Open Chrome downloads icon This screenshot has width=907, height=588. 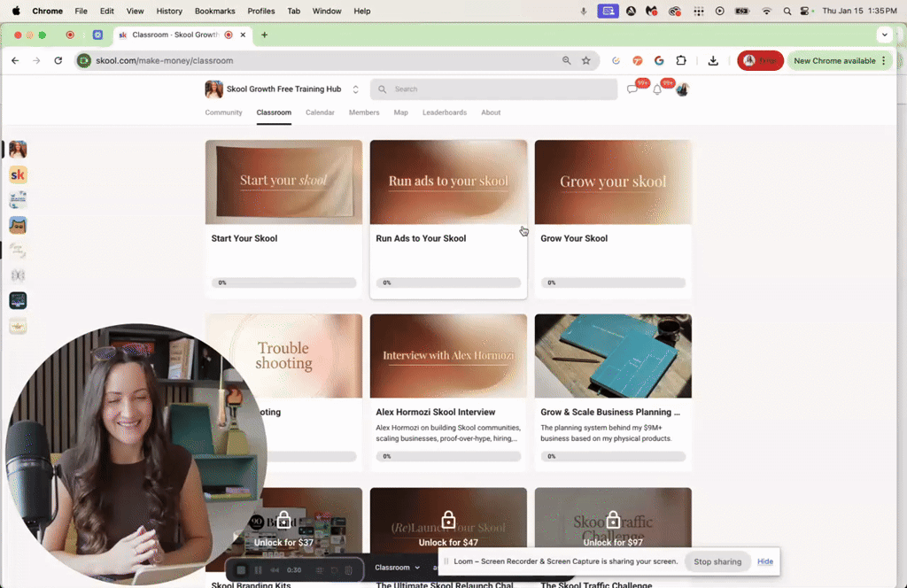(713, 60)
